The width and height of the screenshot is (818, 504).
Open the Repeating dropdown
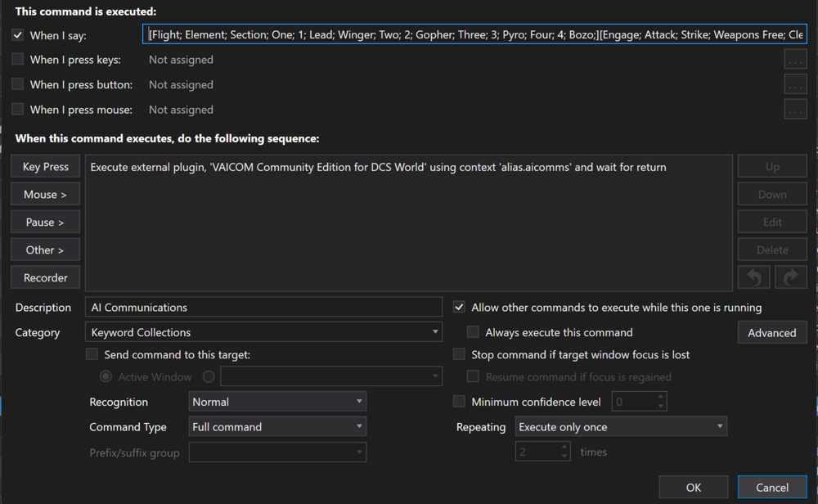[x=720, y=426]
